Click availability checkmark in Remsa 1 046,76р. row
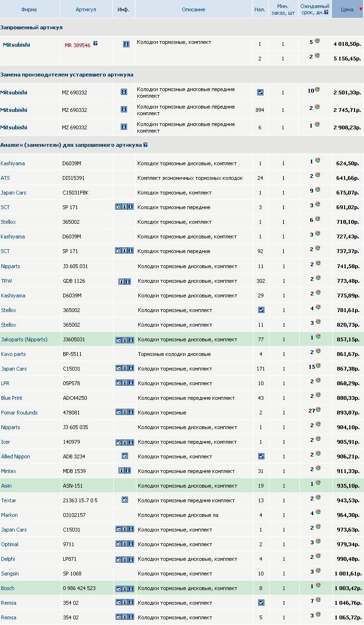Image resolution: width=364 pixels, height=625 pixels. [260, 603]
